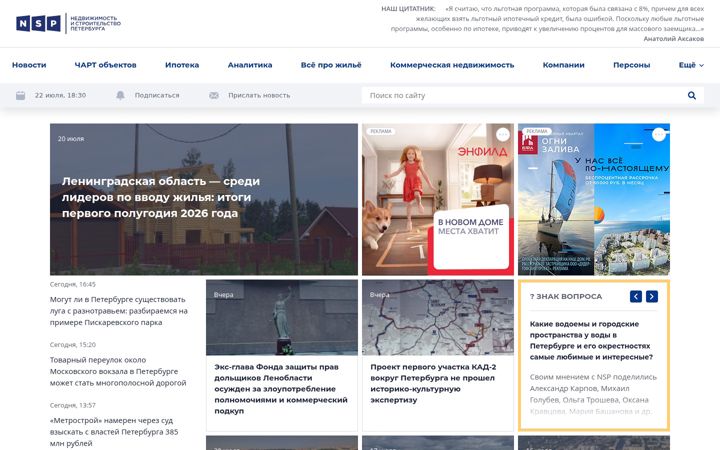Click the Сегодня, 15:20 timestamp
720x450 pixels.
pyautogui.click(x=73, y=344)
